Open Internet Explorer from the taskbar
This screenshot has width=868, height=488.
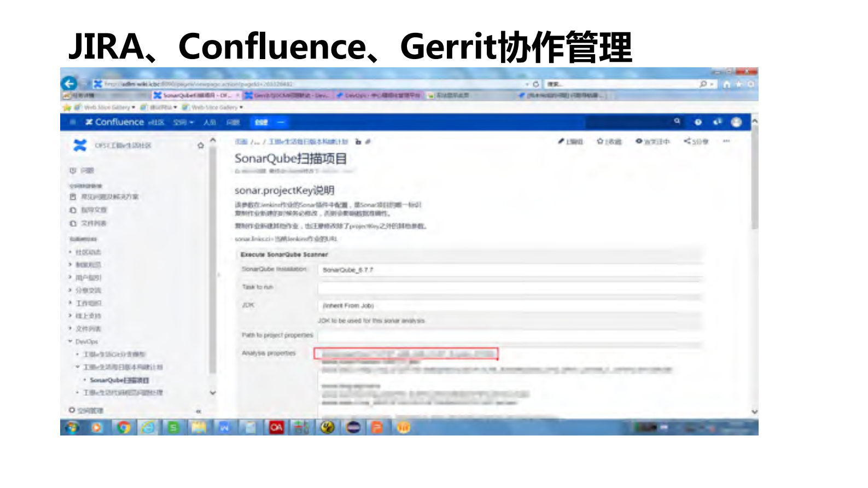(148, 427)
